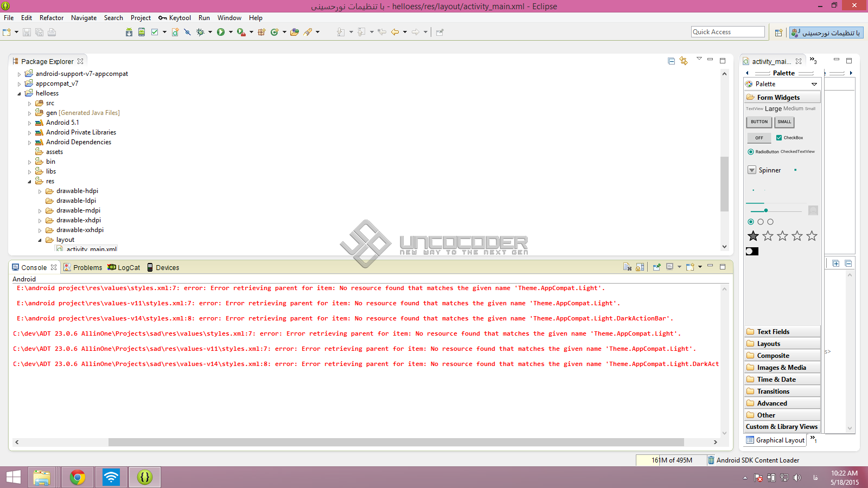The height and width of the screenshot is (488, 868).
Task: Click the SeekBar slider widget in Palette
Action: pos(776,210)
